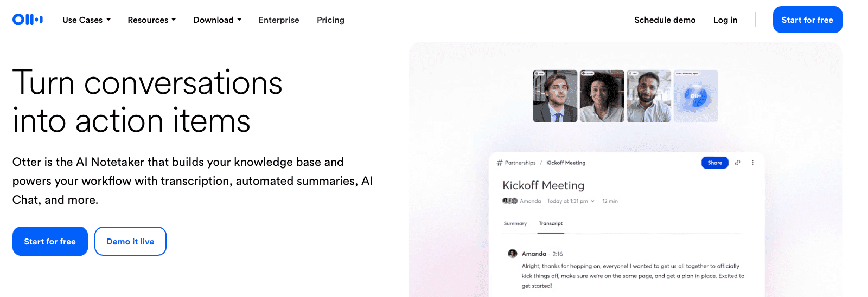Expand the Use Cases dropdown

coord(86,20)
